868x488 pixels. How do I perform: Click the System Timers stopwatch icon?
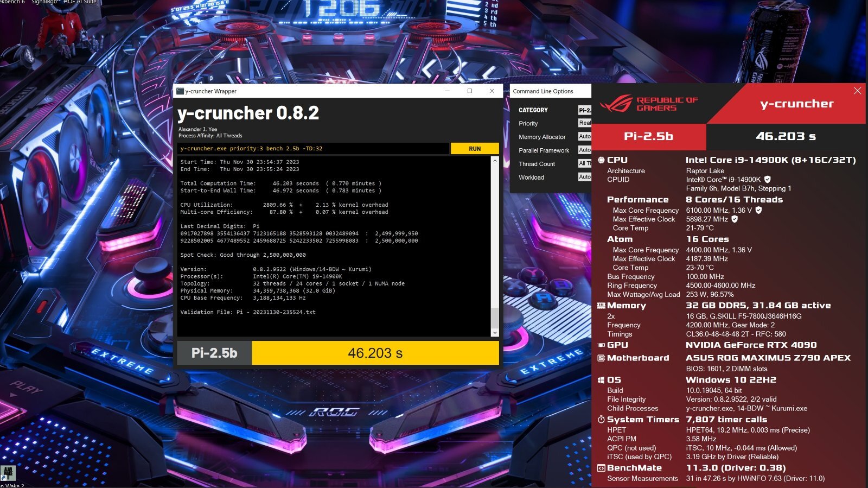coord(601,420)
